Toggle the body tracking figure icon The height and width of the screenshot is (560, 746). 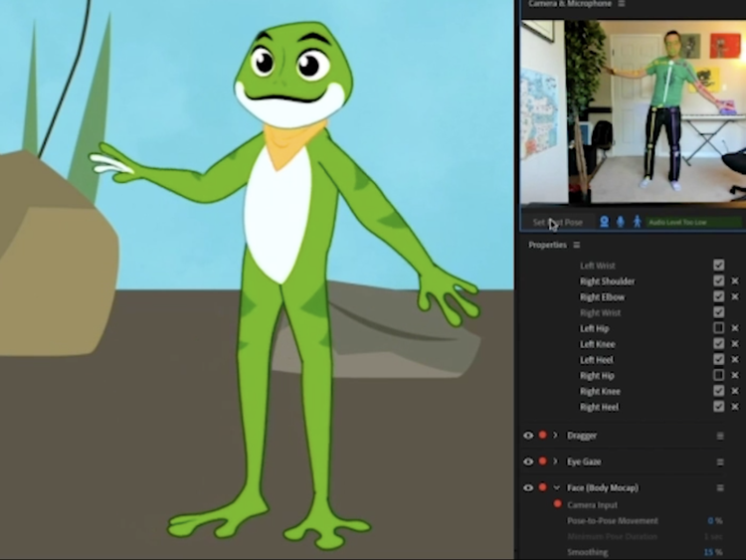[637, 222]
